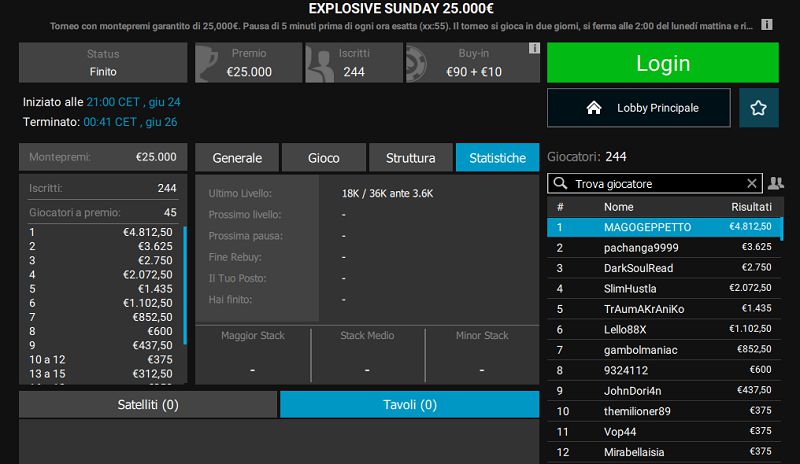Select the Statistiche tab
The width and height of the screenshot is (800, 464).
click(x=497, y=158)
